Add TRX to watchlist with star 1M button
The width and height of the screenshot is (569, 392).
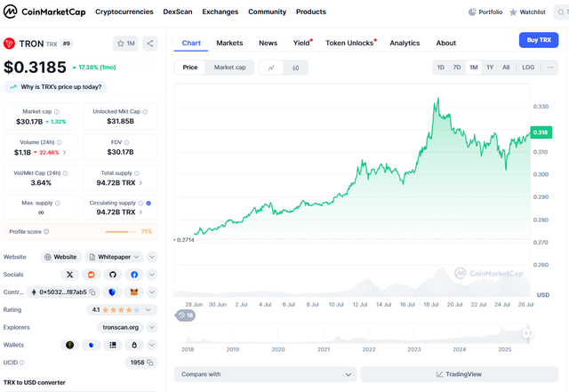125,44
